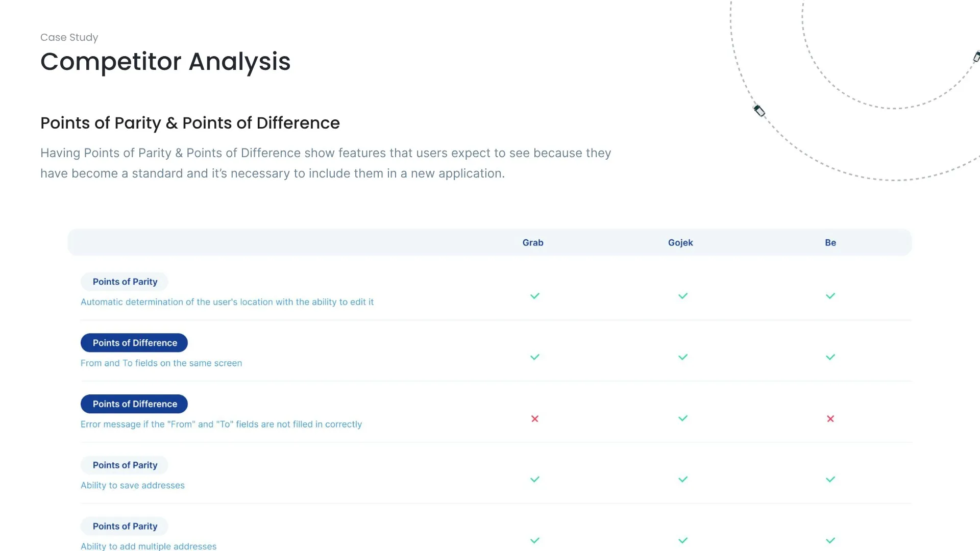This screenshot has height=551, width=980.
Task: Click the small car icon on dotted circle
Action: [x=759, y=111]
